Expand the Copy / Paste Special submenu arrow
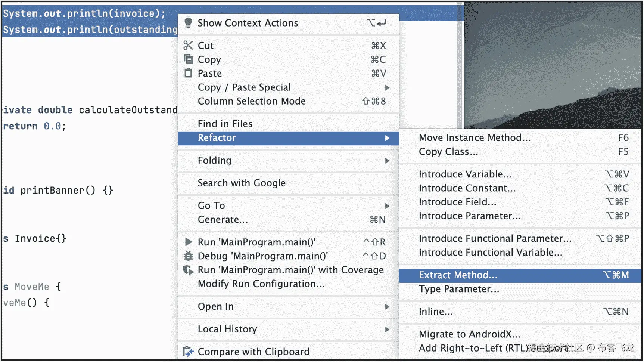This screenshot has width=644, height=362. click(387, 87)
